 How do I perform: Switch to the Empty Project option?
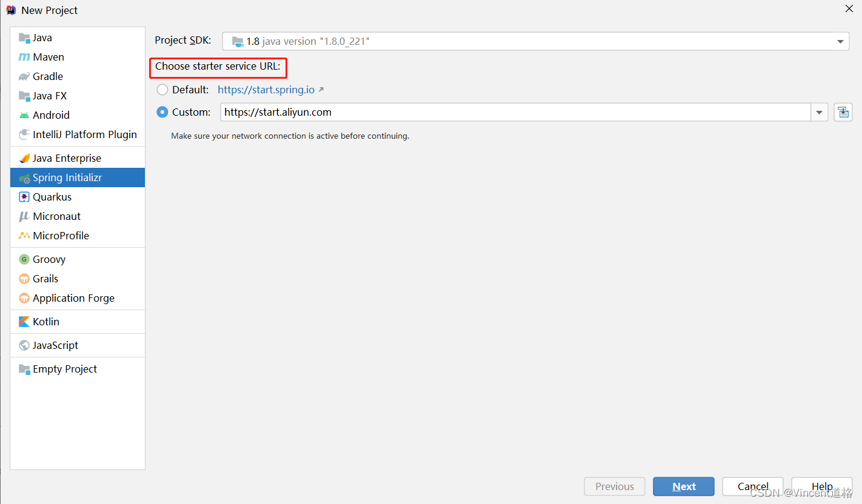coord(63,368)
